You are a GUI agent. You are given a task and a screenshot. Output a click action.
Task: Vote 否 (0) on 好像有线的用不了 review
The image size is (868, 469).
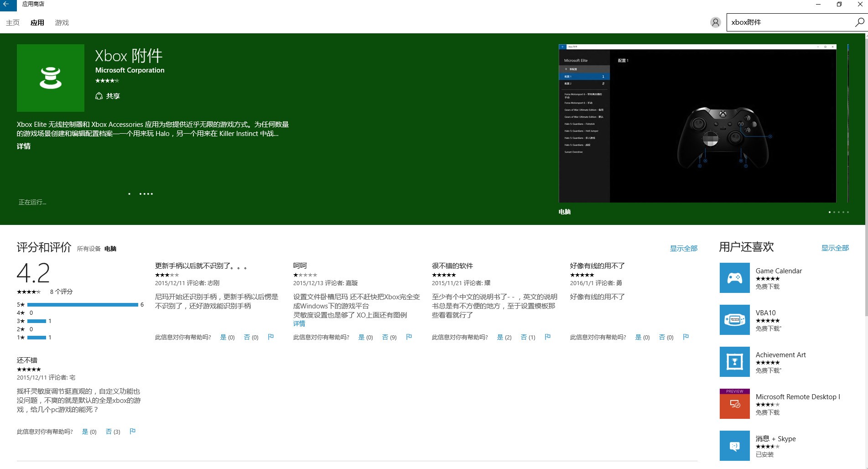(666, 337)
